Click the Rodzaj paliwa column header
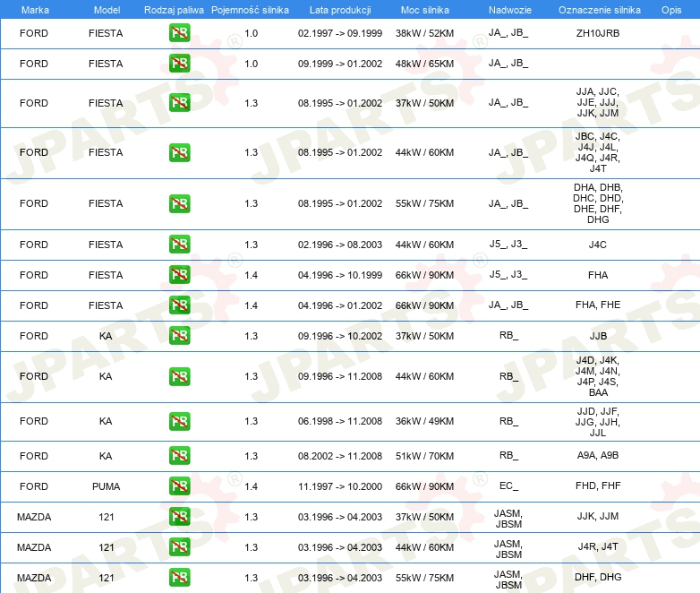The image size is (700, 593). pyautogui.click(x=174, y=10)
